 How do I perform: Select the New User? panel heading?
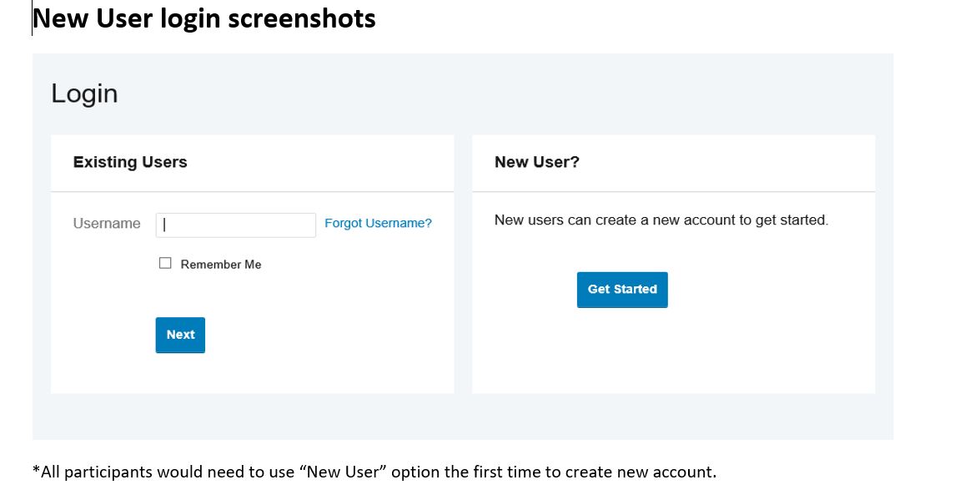click(x=536, y=162)
